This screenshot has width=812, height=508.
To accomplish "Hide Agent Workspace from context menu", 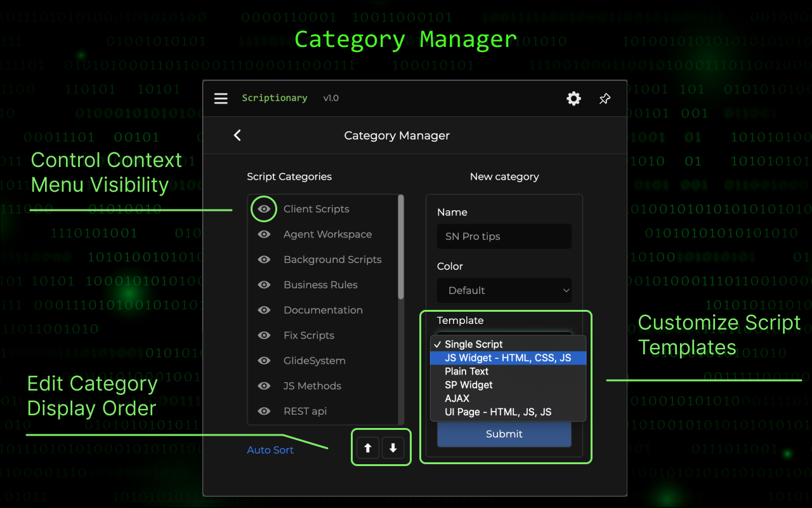I will point(264,234).
